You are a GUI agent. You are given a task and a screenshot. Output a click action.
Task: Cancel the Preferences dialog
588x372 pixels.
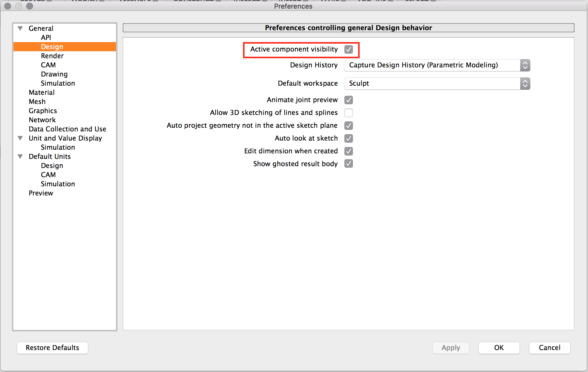coord(549,348)
